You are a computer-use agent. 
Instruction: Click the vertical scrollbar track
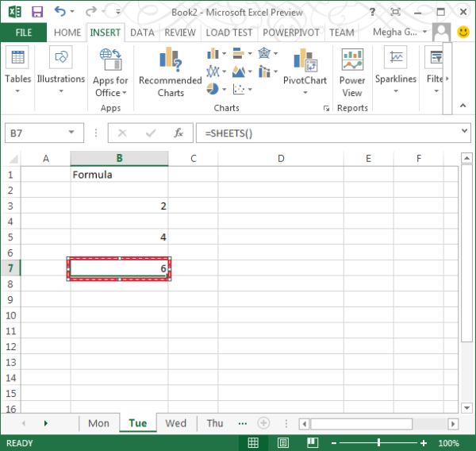(x=466, y=372)
